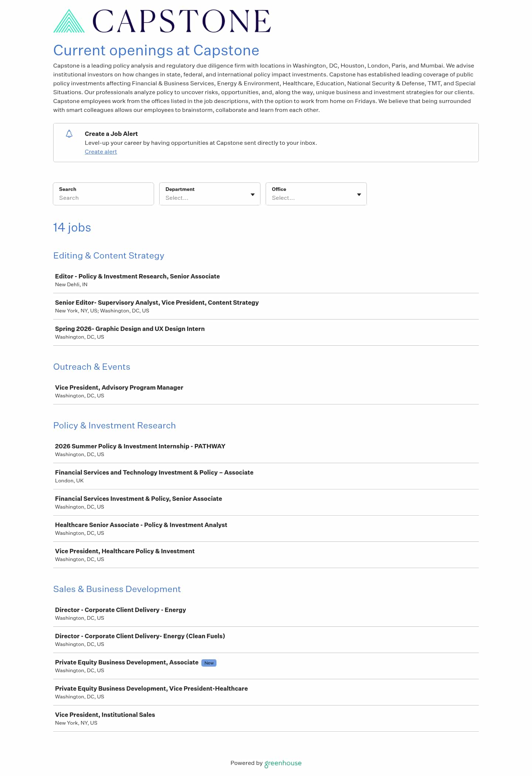Open Vice President, Institutional Sales listing
Screen dimensions: 532x776
pos(105,715)
